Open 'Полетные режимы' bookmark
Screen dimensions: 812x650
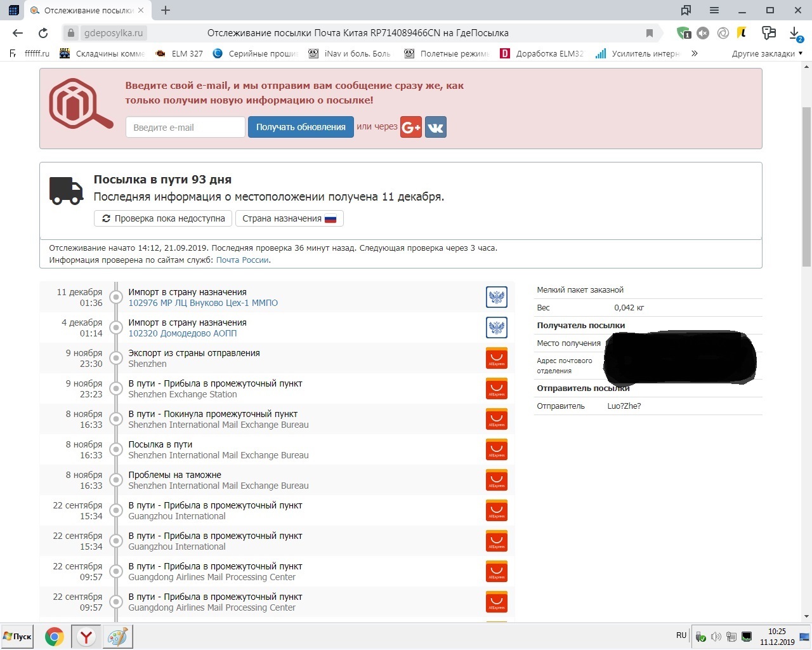(447, 54)
